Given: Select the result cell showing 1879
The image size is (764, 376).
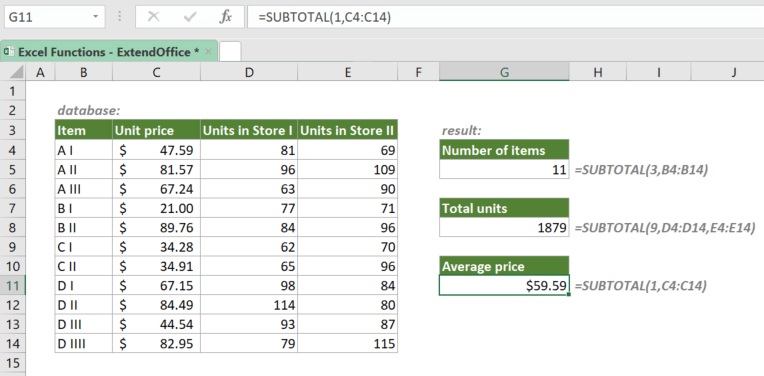Looking at the screenshot, I should 504,227.
